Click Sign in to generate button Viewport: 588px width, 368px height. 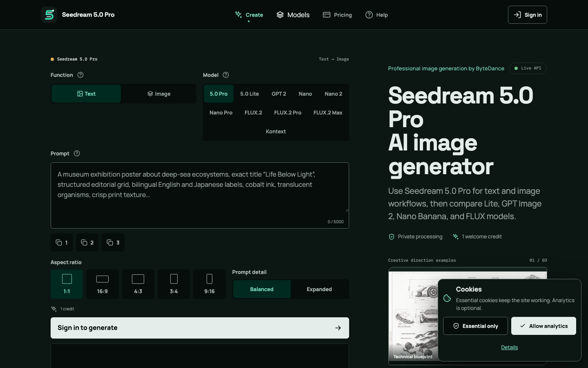pos(200,328)
